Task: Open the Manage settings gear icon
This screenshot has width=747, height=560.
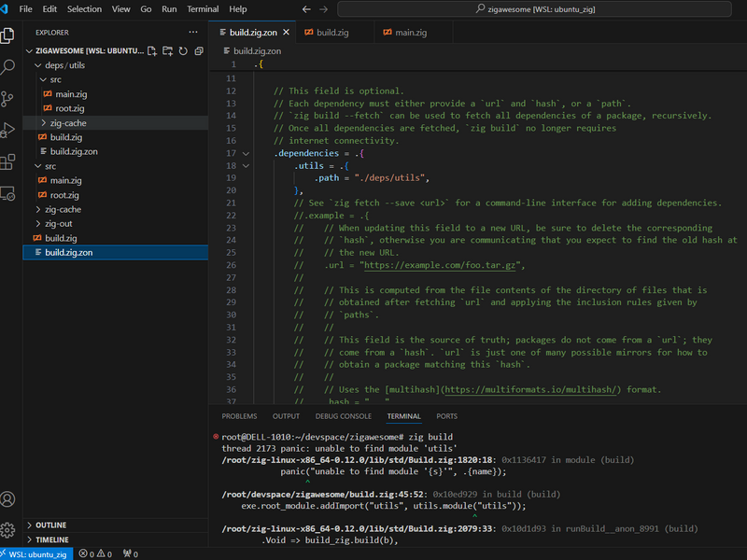Action: (x=9, y=529)
